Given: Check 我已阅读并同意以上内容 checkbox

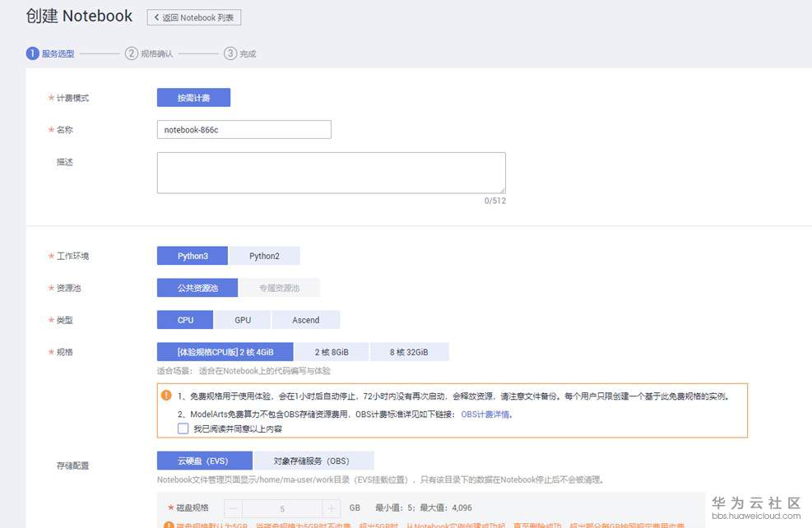Looking at the screenshot, I should tap(183, 428).
